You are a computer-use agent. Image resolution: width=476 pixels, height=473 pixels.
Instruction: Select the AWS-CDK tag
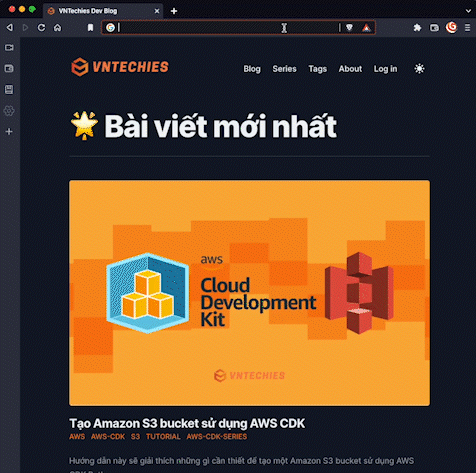pos(108,437)
